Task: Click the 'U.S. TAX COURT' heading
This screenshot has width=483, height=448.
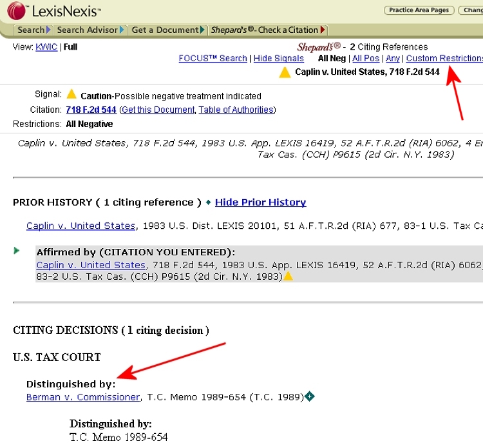Action: (57, 357)
